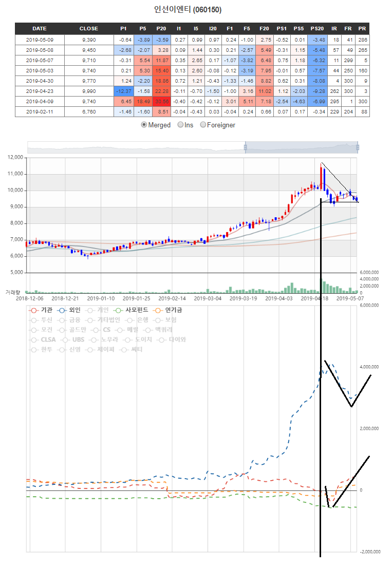Click the 2019-05-08 date cell
Screen dimensions: 392x568
pyautogui.click(x=40, y=50)
